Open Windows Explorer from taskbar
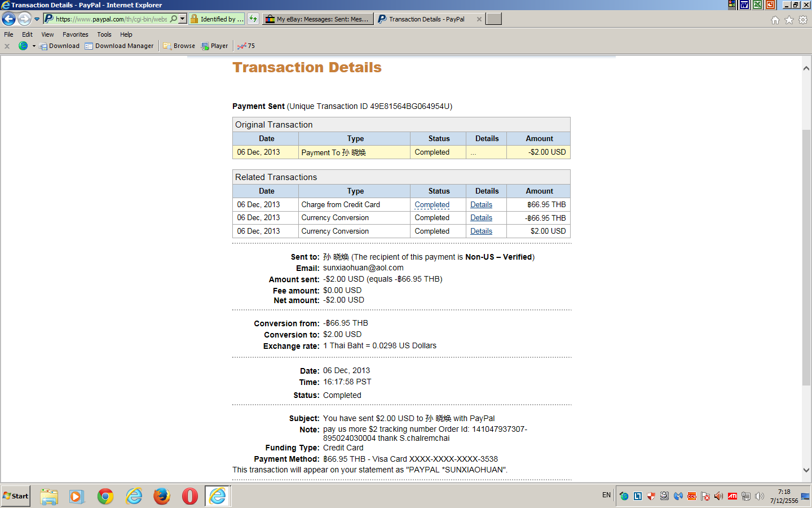The height and width of the screenshot is (508, 812). (x=49, y=496)
